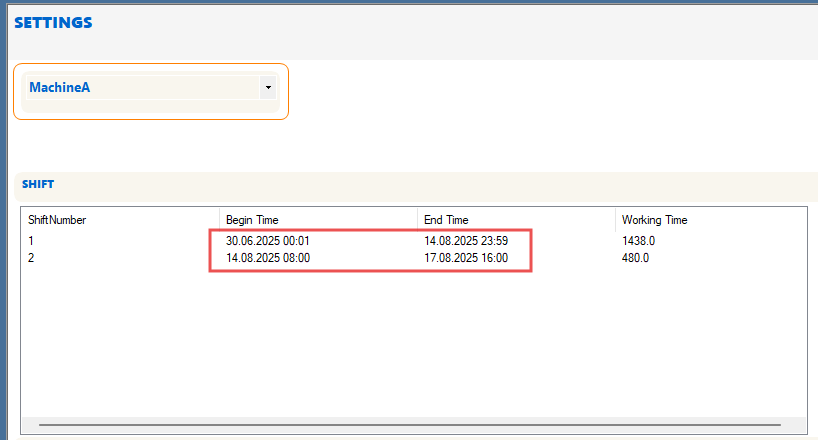
Task: Click divider between ShiftNumber and Begin Time
Action: click(x=219, y=220)
